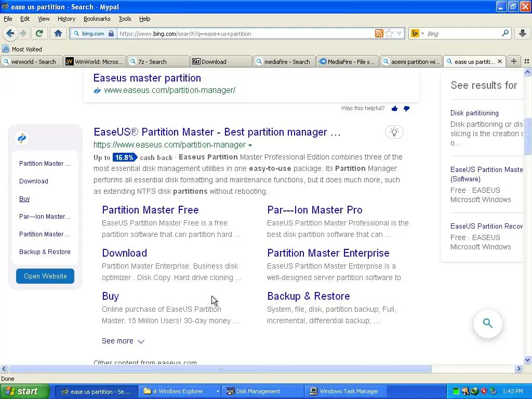Click the URL address field
This screenshot has width=532, height=399.
pyautogui.click(x=246, y=34)
